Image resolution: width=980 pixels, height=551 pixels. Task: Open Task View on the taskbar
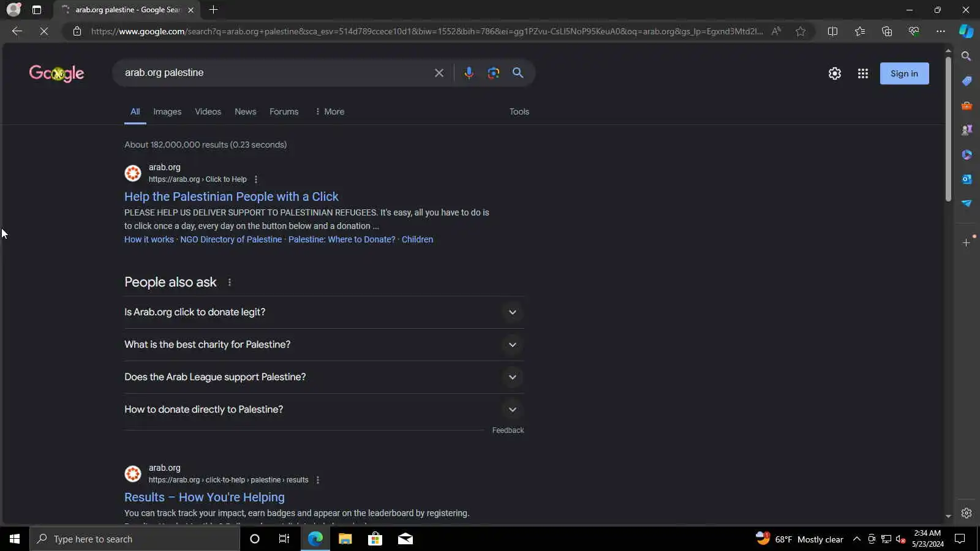pos(284,539)
